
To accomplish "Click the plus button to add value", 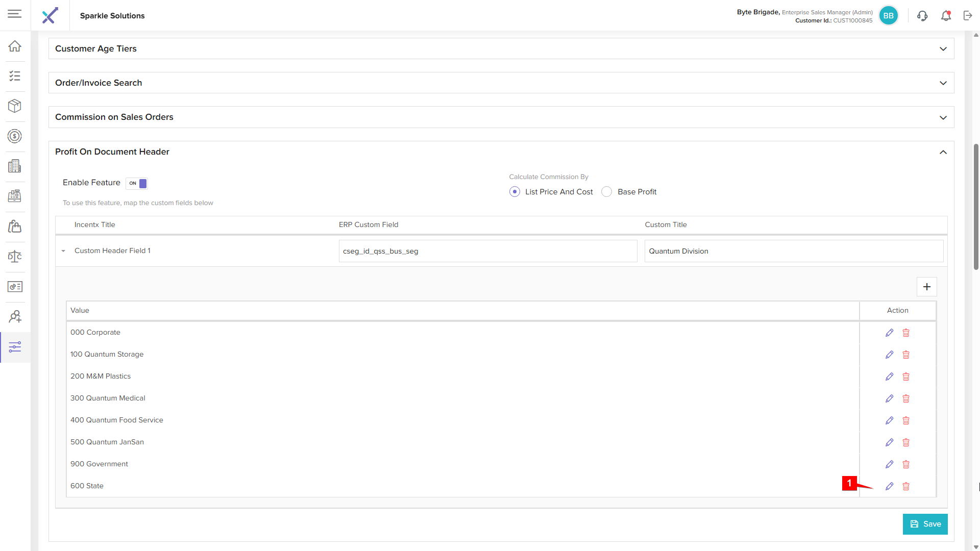I will (926, 287).
